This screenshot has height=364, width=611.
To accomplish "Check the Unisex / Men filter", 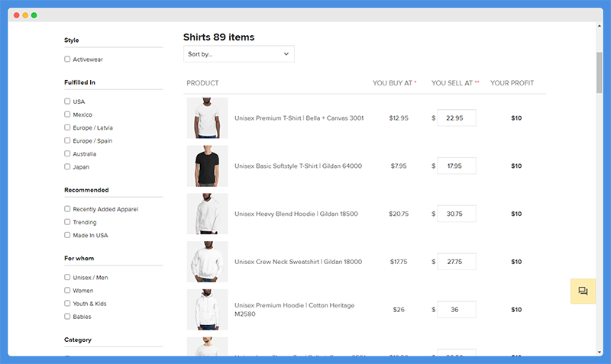I will click(x=67, y=277).
